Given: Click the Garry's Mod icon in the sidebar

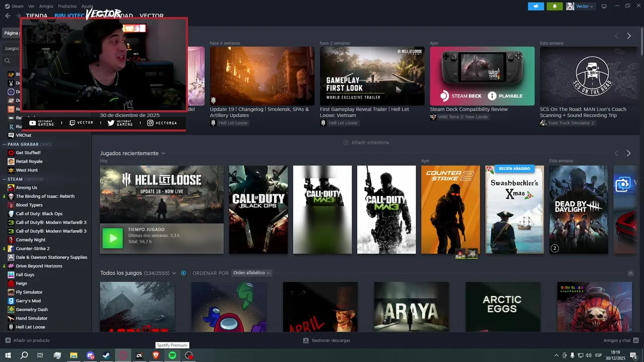Looking at the screenshot, I should tap(11, 301).
